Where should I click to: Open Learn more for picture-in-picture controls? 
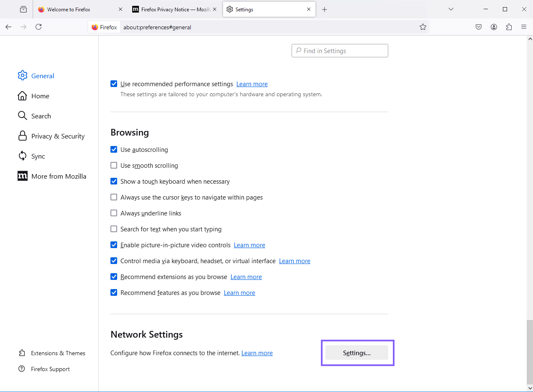[x=249, y=245]
